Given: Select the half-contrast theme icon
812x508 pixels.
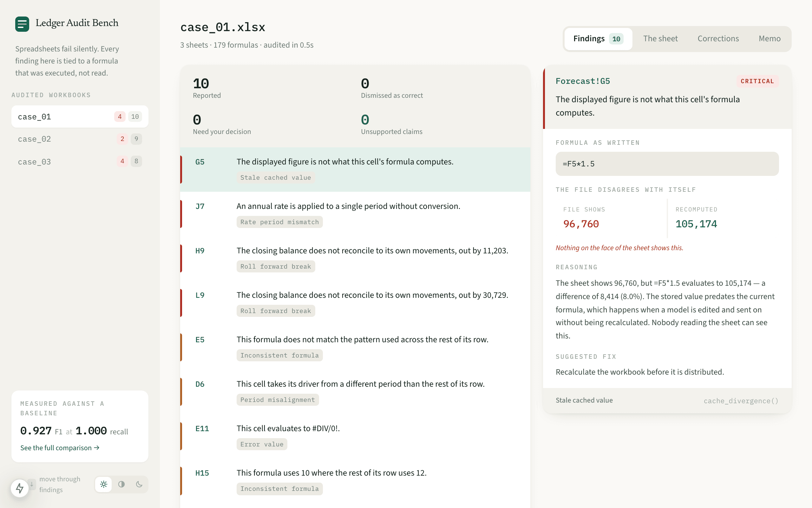Looking at the screenshot, I should tap(121, 484).
